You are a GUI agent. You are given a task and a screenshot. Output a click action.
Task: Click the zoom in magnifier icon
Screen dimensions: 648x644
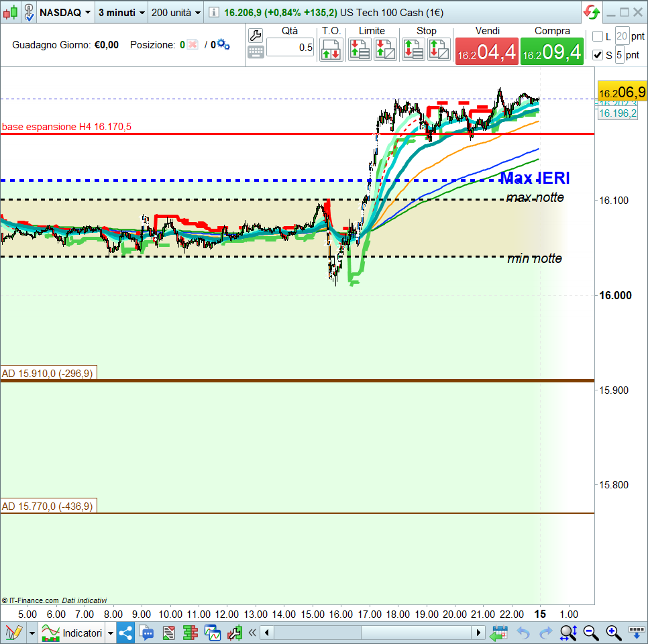[614, 633]
